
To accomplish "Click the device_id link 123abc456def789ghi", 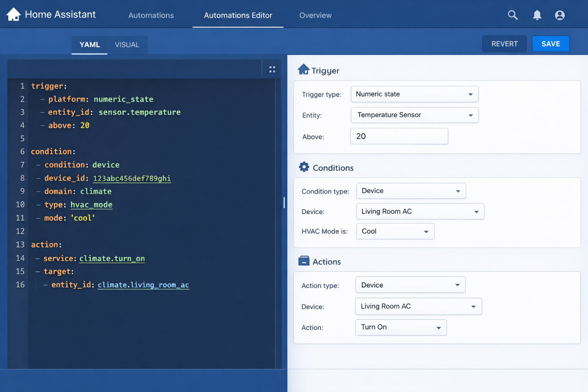I will point(132,178).
